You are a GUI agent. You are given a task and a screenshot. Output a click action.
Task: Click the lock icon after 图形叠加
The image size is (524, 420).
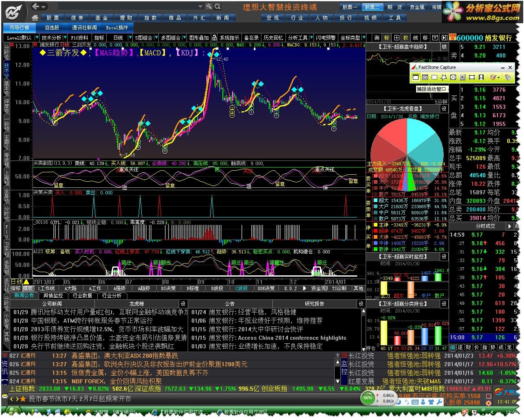pos(215,37)
